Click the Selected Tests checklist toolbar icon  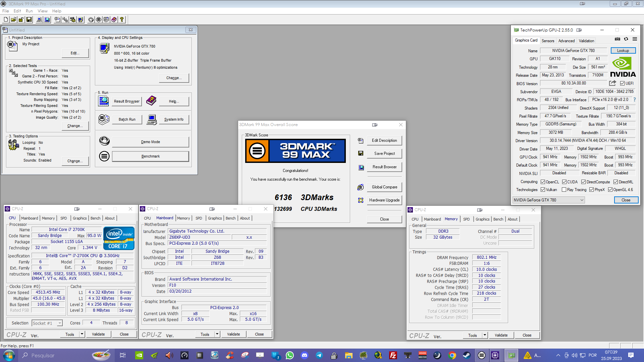click(65, 20)
